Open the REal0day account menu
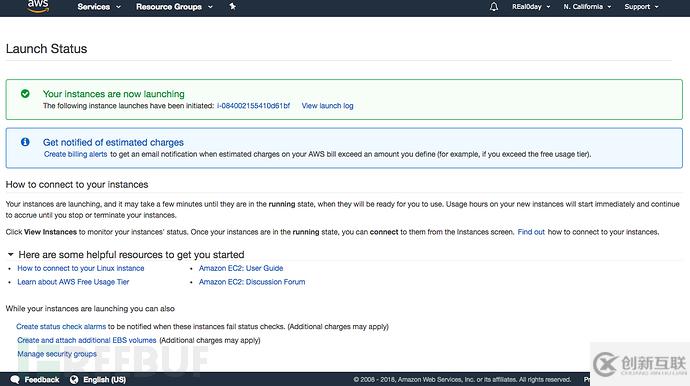690x386 pixels. tap(531, 7)
